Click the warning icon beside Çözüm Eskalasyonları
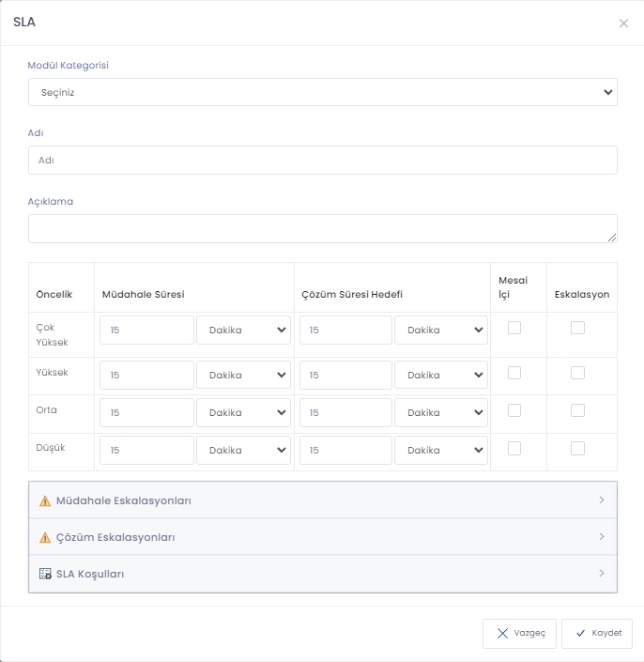The height and width of the screenshot is (662, 644). click(x=44, y=537)
